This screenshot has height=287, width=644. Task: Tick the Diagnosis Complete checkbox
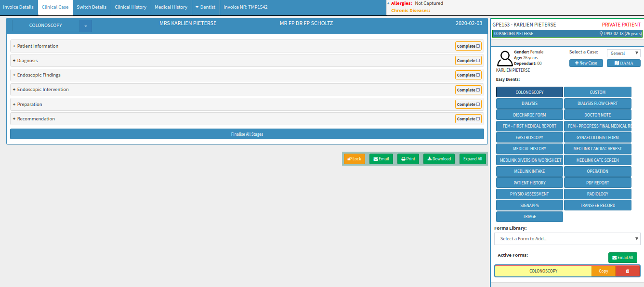pos(478,61)
